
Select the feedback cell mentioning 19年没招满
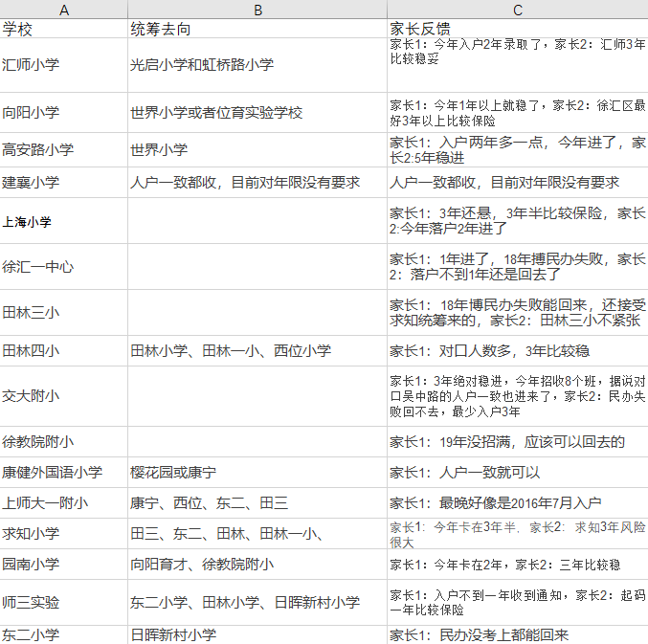[x=518, y=441]
